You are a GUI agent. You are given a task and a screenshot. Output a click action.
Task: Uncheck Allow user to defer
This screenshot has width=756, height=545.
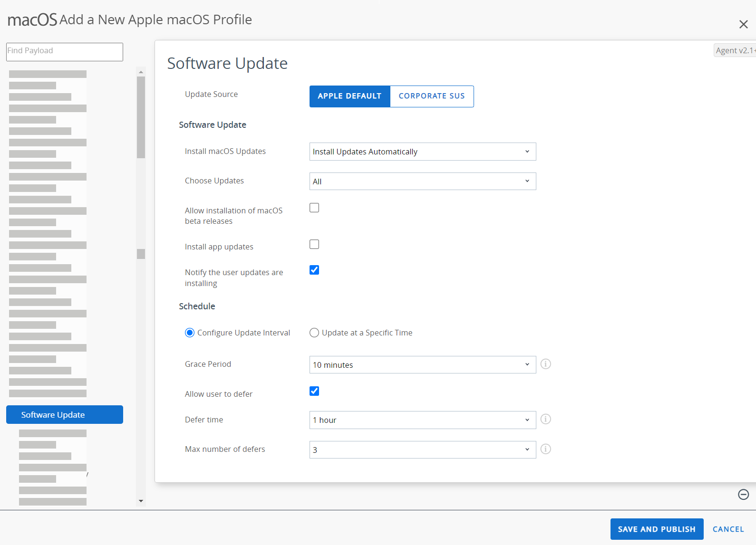pos(314,391)
